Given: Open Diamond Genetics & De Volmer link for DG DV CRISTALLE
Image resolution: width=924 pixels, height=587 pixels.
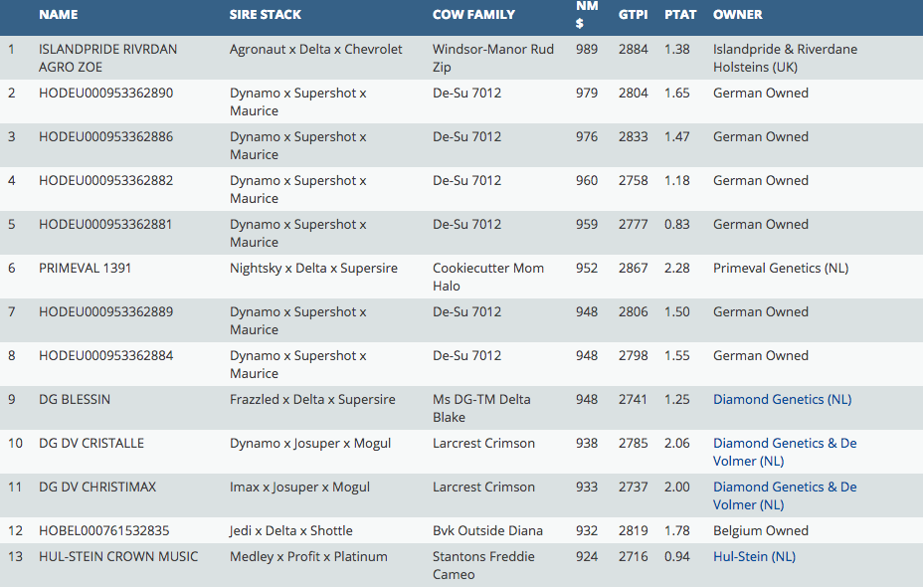Looking at the screenshot, I should click(x=784, y=444).
